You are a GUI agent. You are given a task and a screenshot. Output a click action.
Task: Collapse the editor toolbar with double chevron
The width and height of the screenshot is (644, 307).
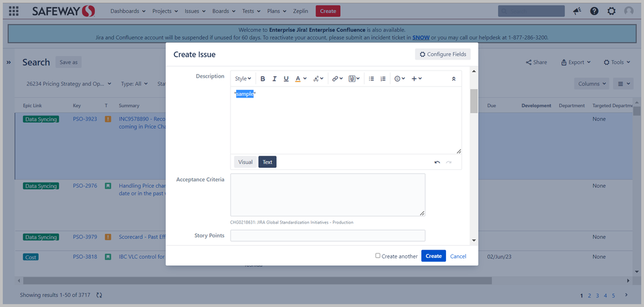point(454,79)
